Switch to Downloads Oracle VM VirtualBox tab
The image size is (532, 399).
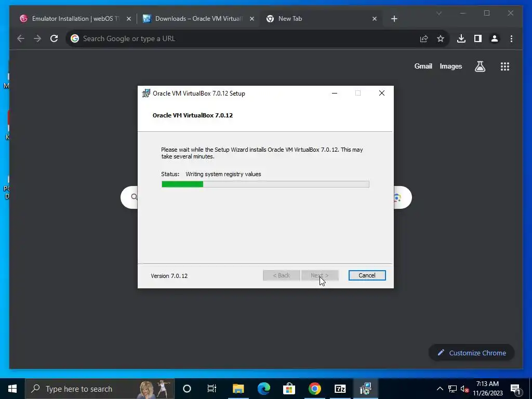tap(198, 19)
